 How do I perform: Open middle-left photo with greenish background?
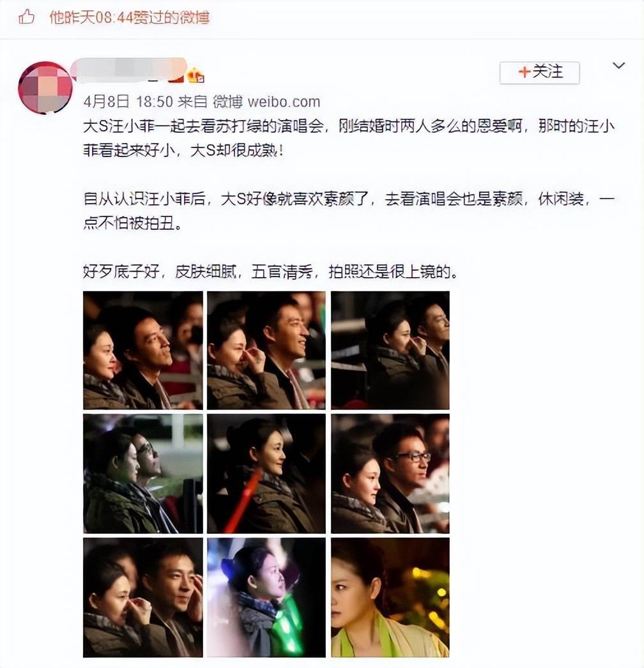tap(142, 474)
